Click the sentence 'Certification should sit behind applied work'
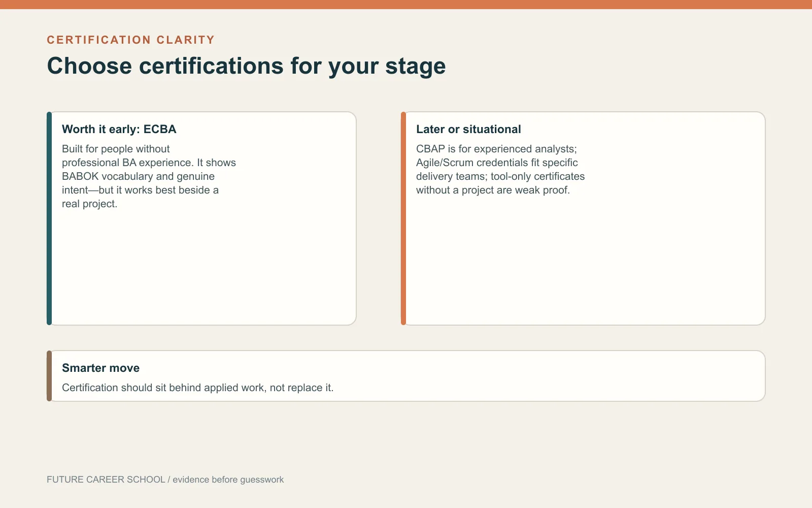The image size is (812, 508). point(198,388)
